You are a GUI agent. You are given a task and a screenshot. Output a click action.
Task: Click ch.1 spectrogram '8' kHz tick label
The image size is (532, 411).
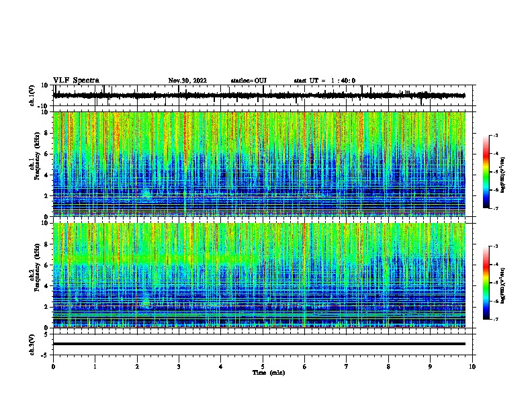pyautogui.click(x=46, y=133)
